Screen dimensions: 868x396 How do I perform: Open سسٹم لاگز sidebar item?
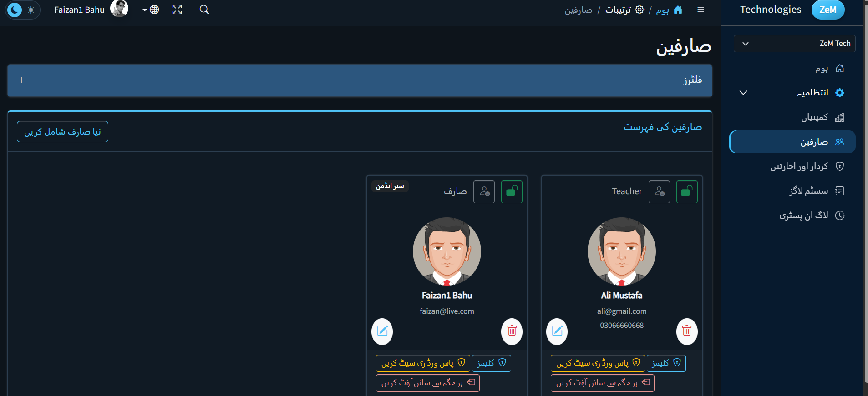pos(792,191)
